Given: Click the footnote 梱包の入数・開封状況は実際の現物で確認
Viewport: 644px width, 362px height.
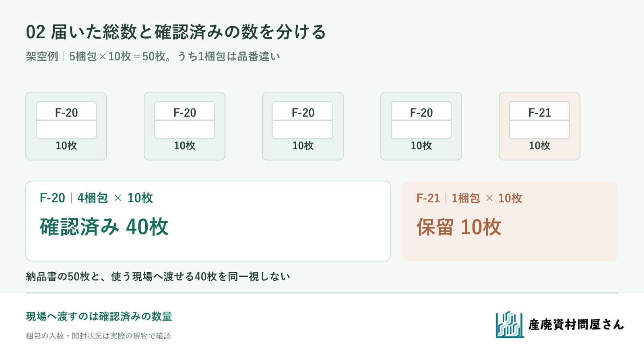Looking at the screenshot, I should pos(98,336).
